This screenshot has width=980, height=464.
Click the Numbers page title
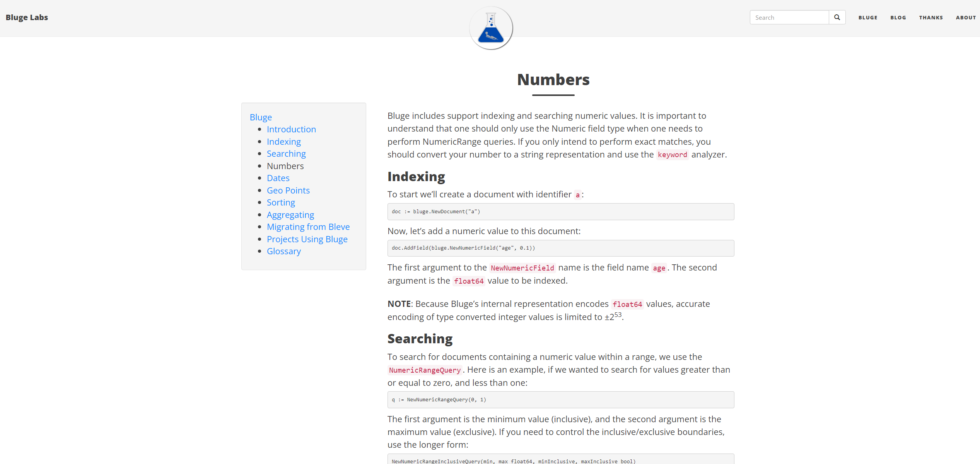(553, 80)
